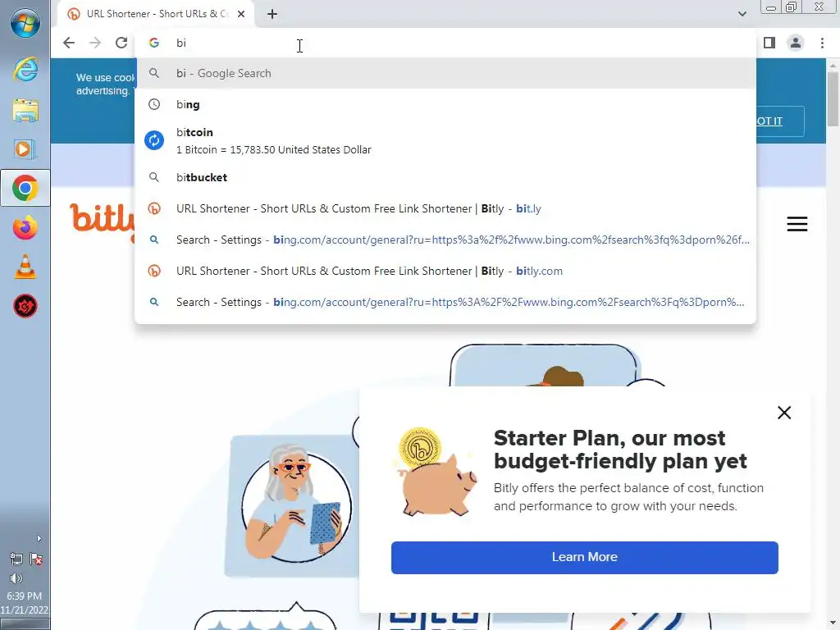Click the browser back arrow

tap(69, 43)
